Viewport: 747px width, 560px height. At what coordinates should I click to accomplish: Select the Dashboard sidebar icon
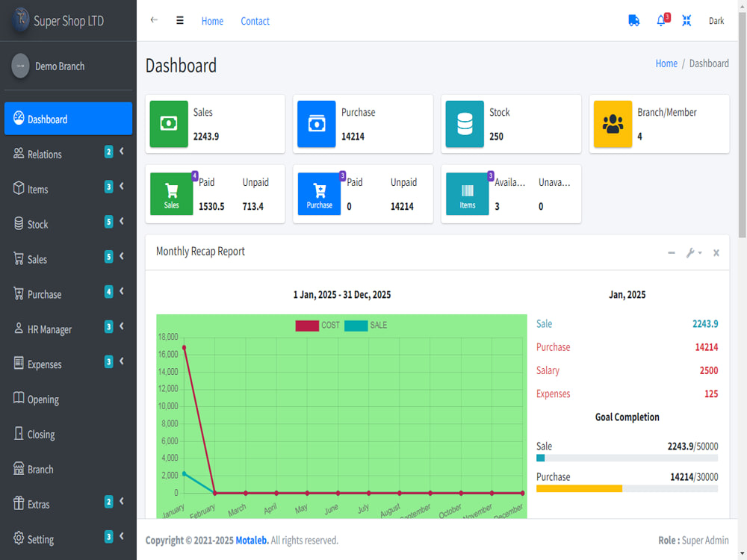(x=18, y=118)
